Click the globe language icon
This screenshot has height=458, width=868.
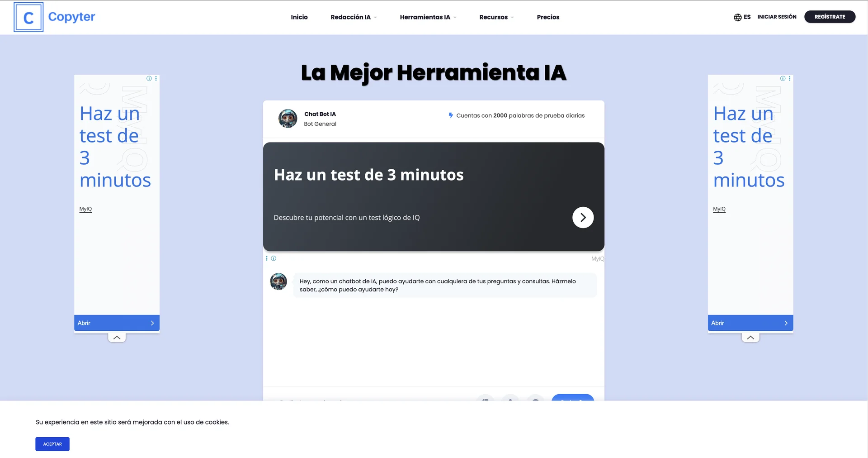737,17
